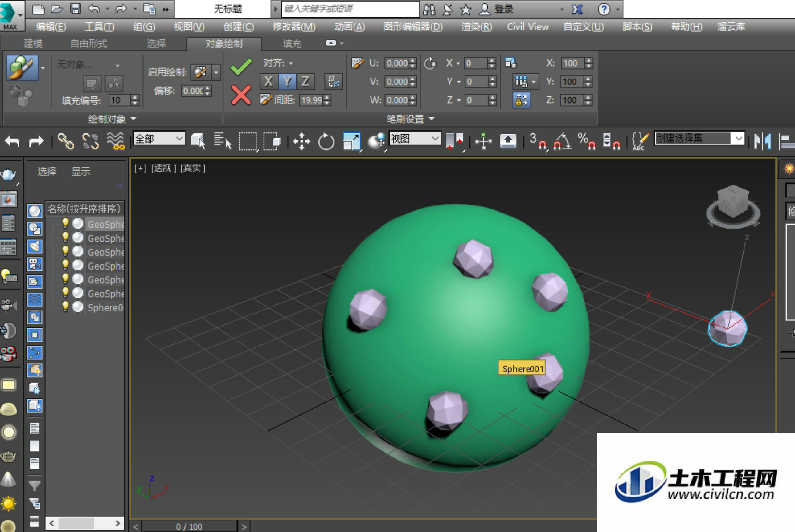Expand the 笔刷设置 panel arrow
This screenshot has height=532, width=795.
[x=432, y=118]
